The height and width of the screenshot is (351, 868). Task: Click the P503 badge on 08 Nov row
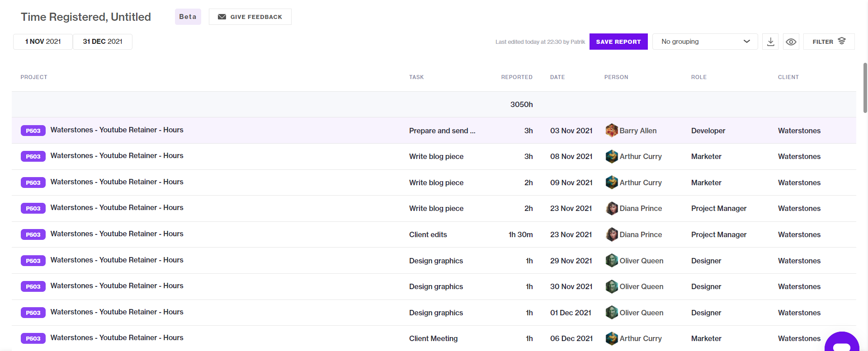click(x=33, y=156)
